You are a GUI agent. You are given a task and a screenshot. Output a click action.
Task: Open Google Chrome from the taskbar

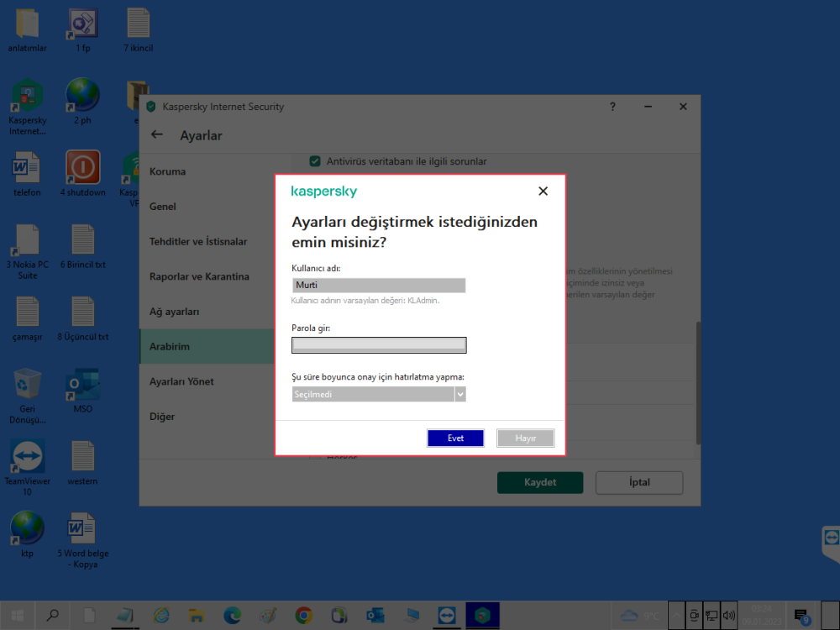click(304, 616)
